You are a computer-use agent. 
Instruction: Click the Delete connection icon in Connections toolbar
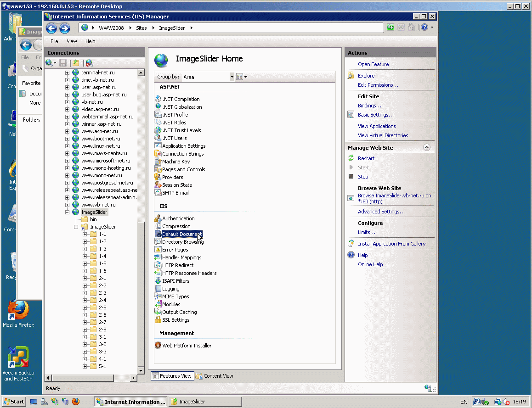coord(89,63)
